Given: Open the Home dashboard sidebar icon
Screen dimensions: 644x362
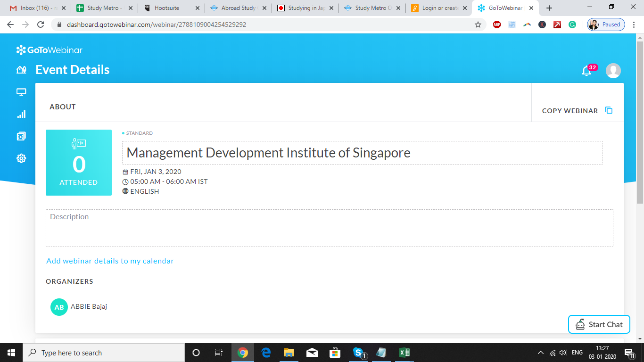Looking at the screenshot, I should click(x=21, y=70).
